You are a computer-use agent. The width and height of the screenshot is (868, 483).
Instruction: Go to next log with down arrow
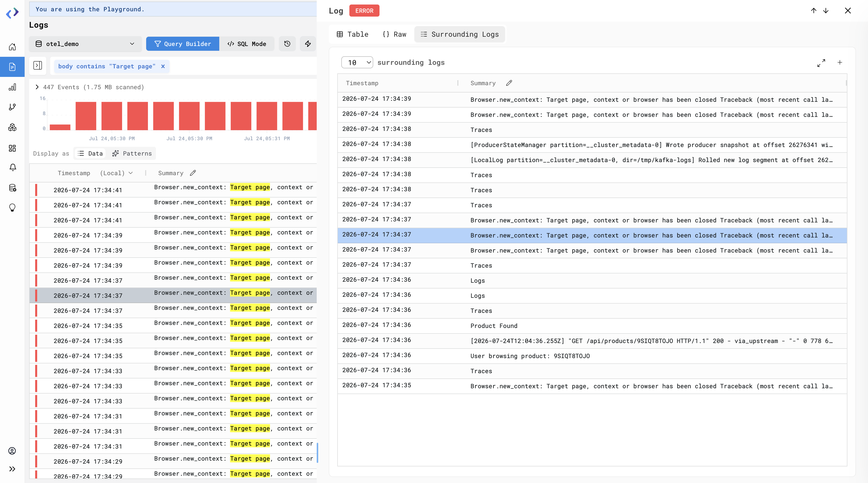click(826, 11)
